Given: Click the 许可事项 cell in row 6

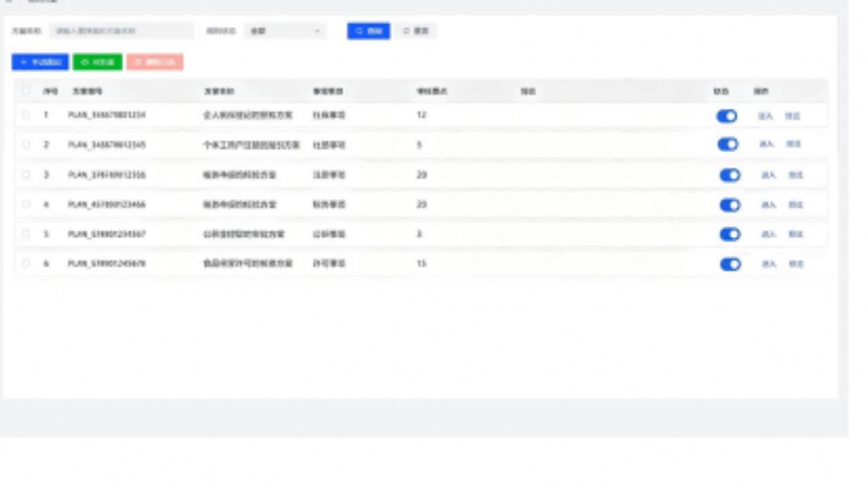Looking at the screenshot, I should tap(329, 263).
